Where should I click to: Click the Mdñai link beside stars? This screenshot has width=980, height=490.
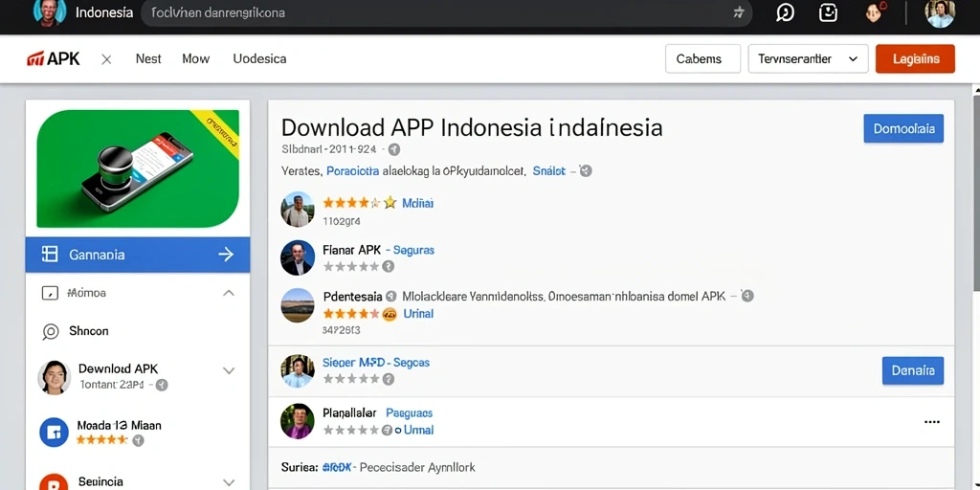(x=417, y=203)
